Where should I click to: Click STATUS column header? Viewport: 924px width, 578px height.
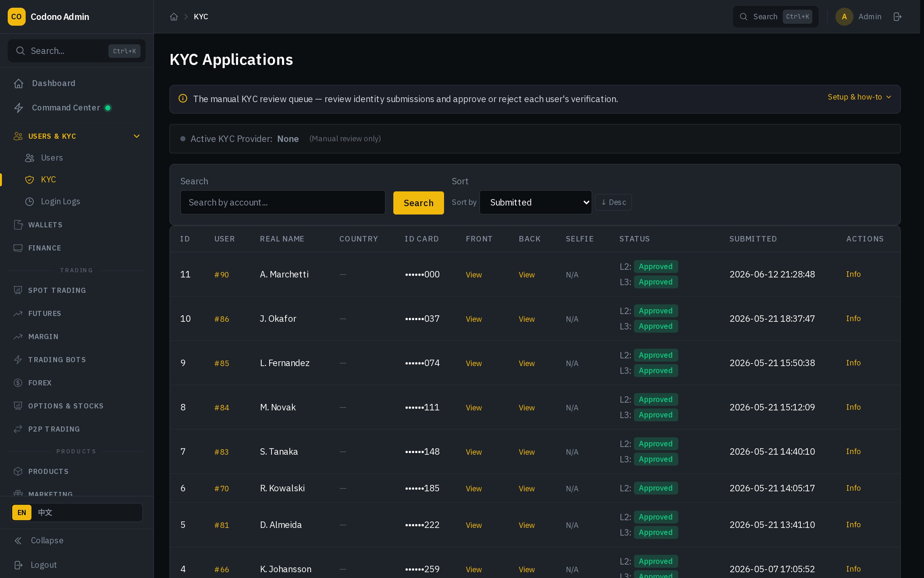coord(634,239)
